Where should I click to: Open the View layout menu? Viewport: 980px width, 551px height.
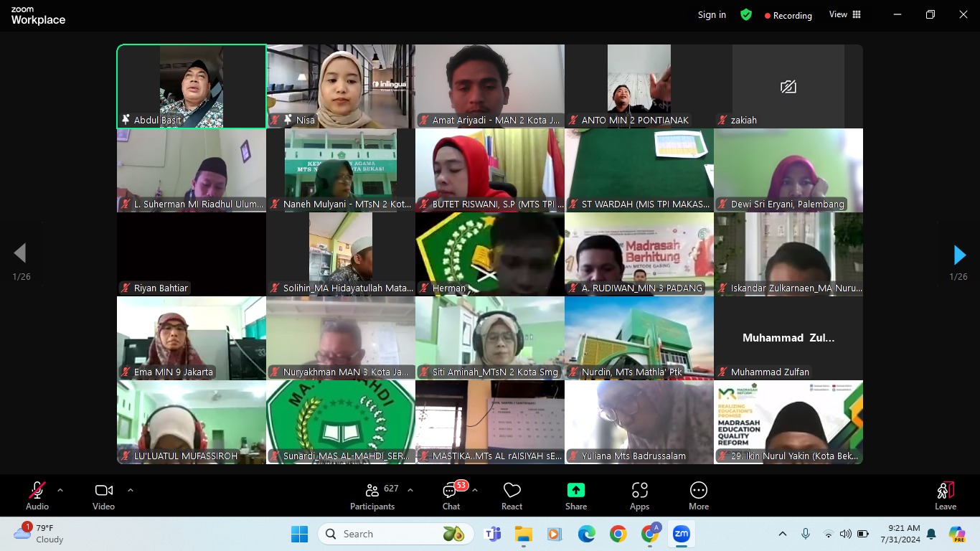coord(845,14)
